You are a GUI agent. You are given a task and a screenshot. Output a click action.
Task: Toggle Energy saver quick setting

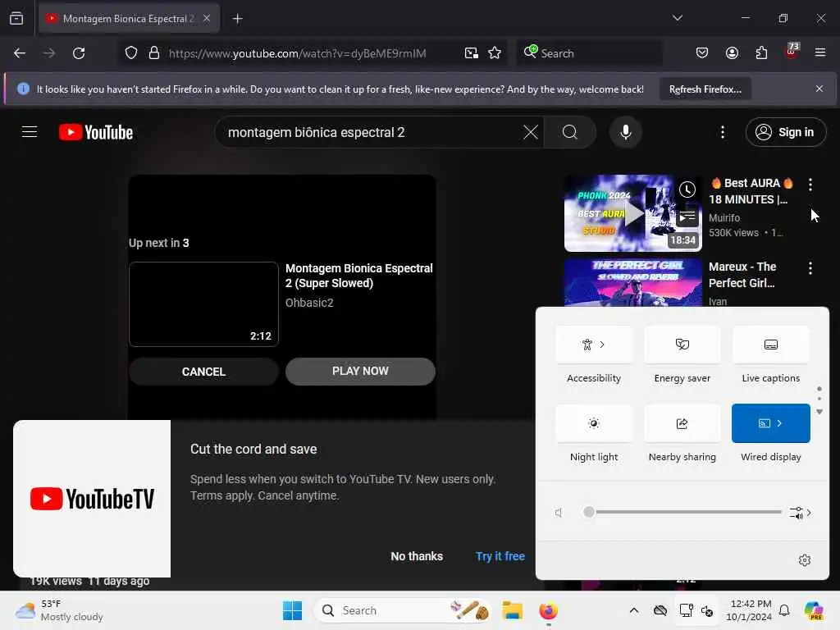(x=682, y=345)
